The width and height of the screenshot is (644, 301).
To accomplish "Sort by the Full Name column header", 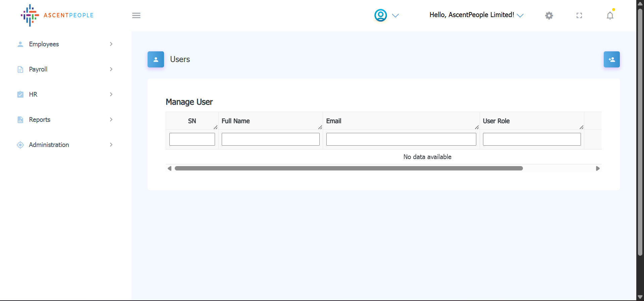I will click(x=236, y=121).
